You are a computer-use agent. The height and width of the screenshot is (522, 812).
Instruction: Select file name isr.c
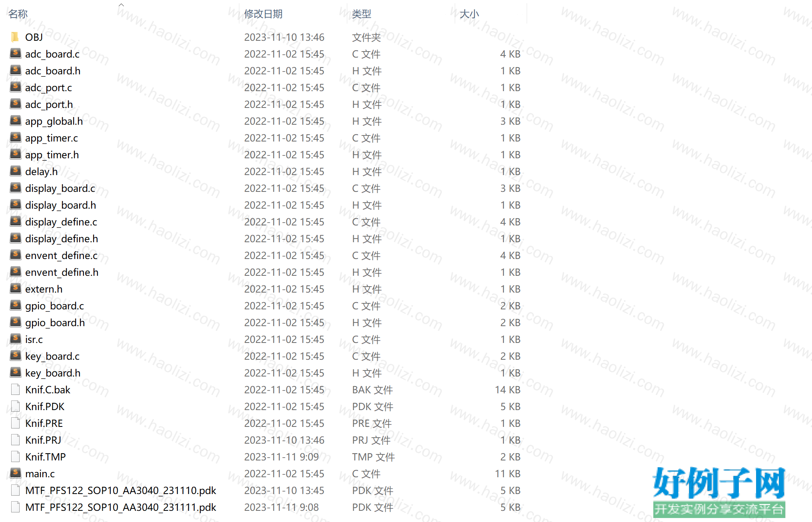click(34, 339)
